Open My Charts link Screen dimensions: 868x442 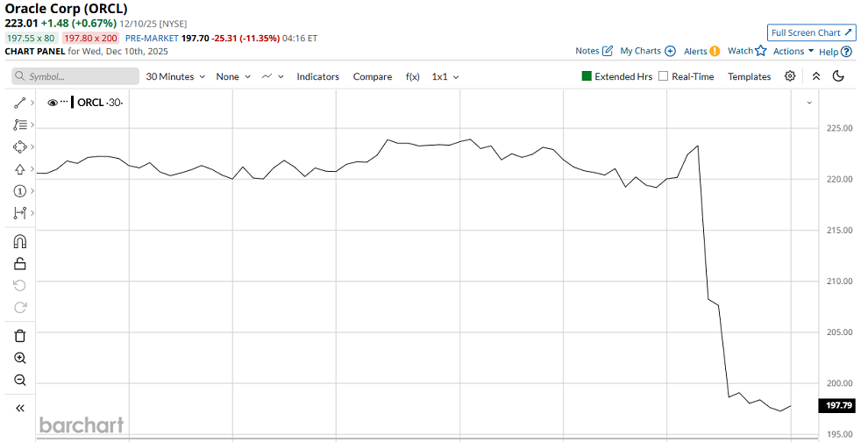tap(648, 50)
